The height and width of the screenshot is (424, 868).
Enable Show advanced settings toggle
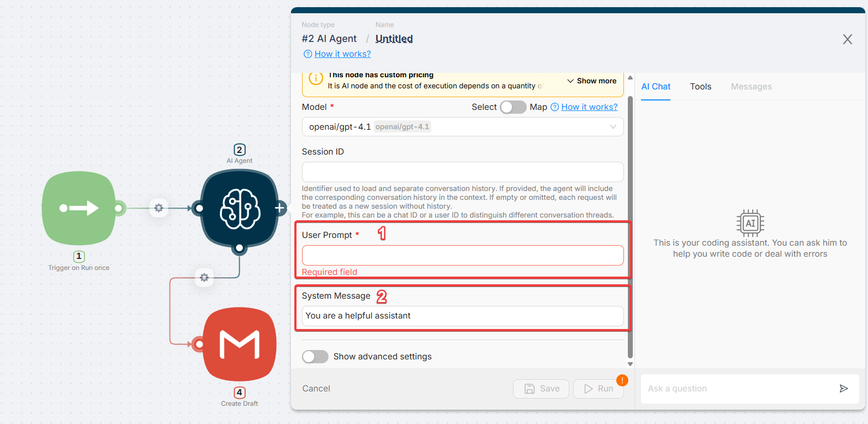(x=315, y=357)
